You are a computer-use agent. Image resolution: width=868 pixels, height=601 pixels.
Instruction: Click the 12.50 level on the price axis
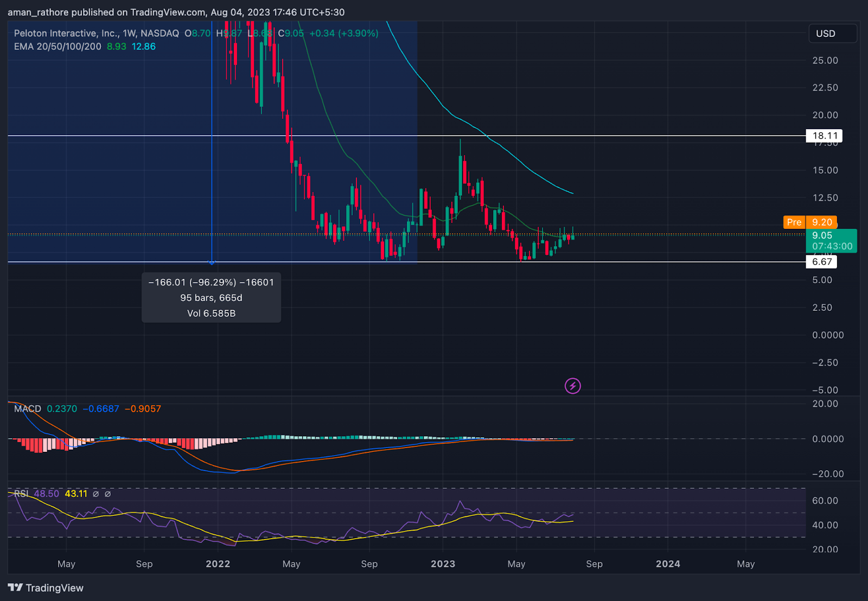click(825, 197)
